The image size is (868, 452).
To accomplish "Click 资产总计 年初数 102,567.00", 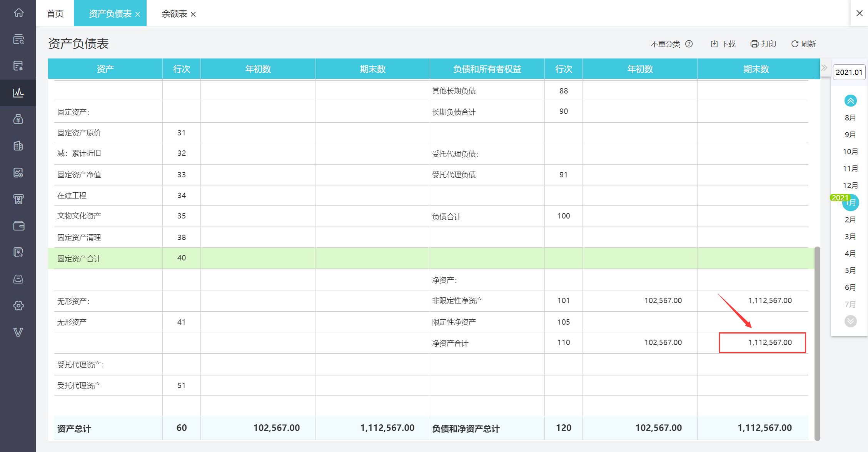I will [x=276, y=428].
